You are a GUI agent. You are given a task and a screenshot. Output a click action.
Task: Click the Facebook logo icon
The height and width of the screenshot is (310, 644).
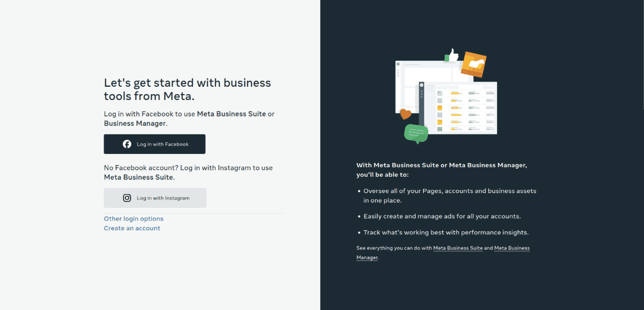click(x=127, y=144)
